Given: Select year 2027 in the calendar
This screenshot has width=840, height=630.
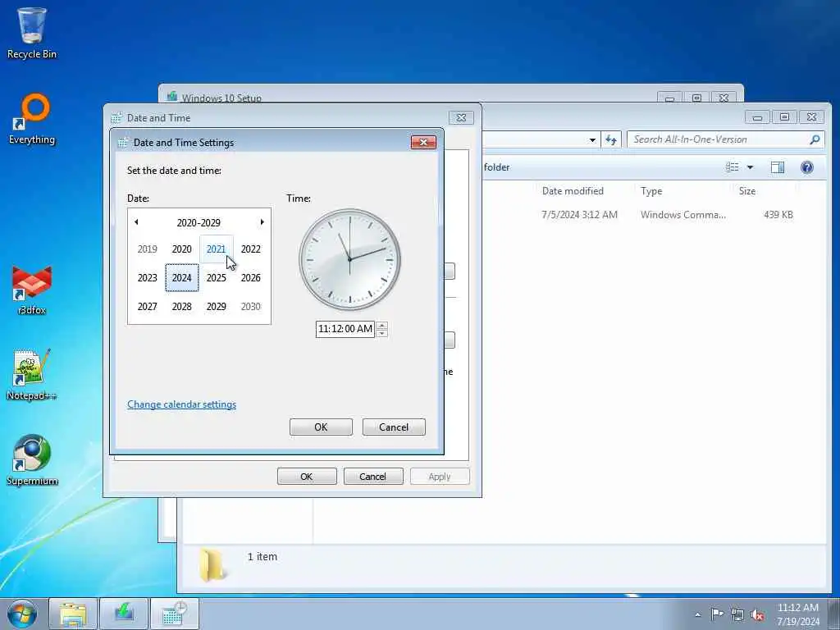Looking at the screenshot, I should coord(148,307).
